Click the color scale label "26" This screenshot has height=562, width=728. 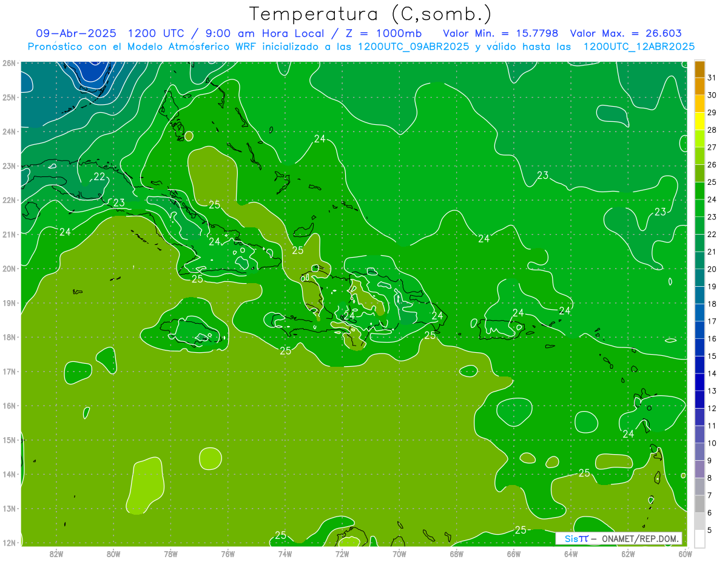coord(712,164)
